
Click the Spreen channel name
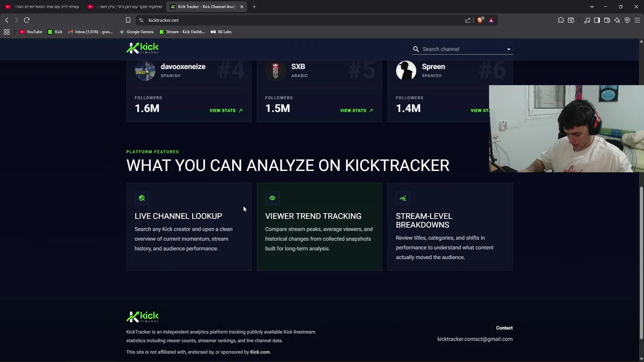(x=433, y=66)
